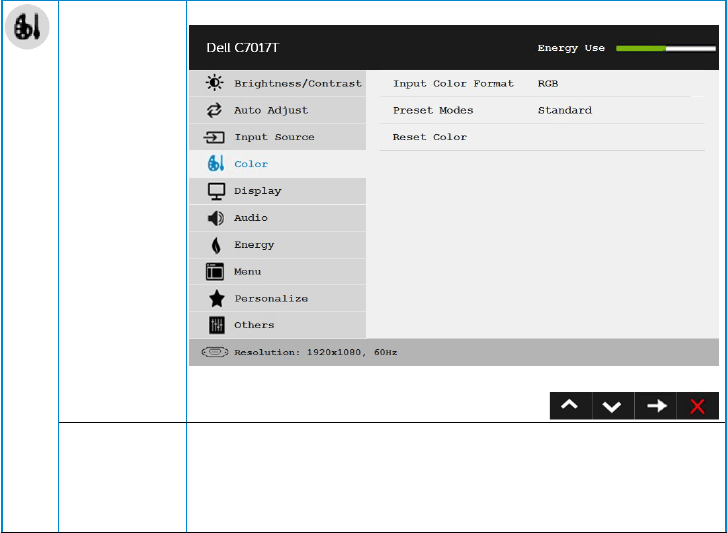Choose the Reset Color option

click(x=430, y=137)
